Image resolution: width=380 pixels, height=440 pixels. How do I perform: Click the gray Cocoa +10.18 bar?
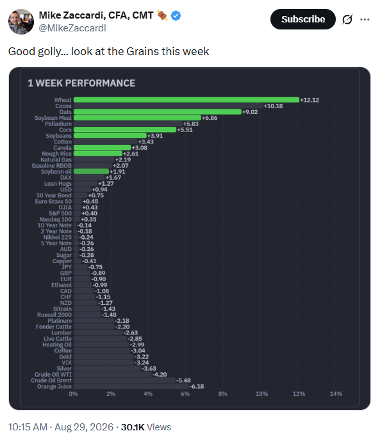click(x=168, y=106)
